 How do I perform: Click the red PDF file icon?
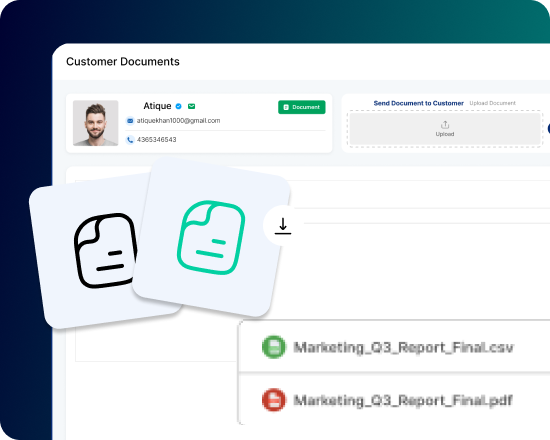point(274,400)
